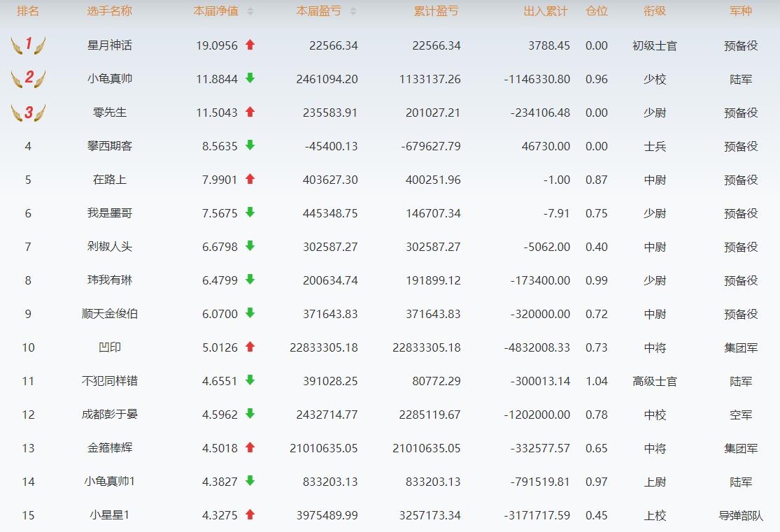Open player 金箍棒辉 details
The width and height of the screenshot is (780, 532).
(x=109, y=448)
